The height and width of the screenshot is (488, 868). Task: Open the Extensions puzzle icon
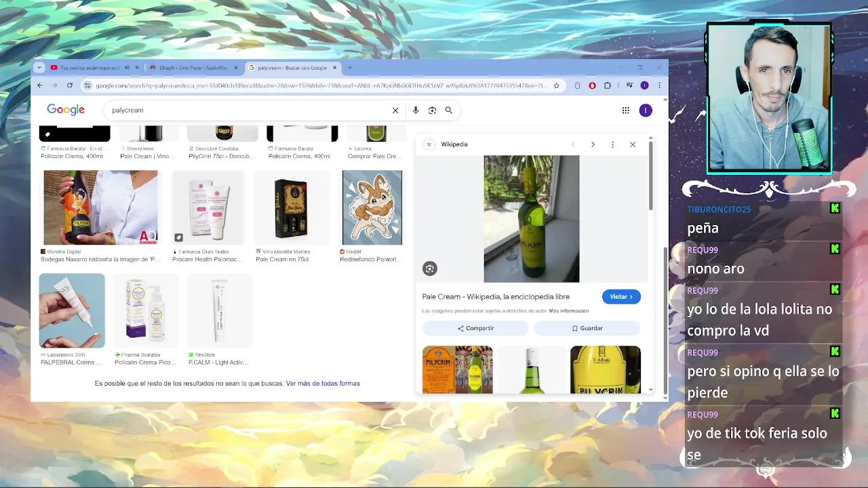[607, 85]
